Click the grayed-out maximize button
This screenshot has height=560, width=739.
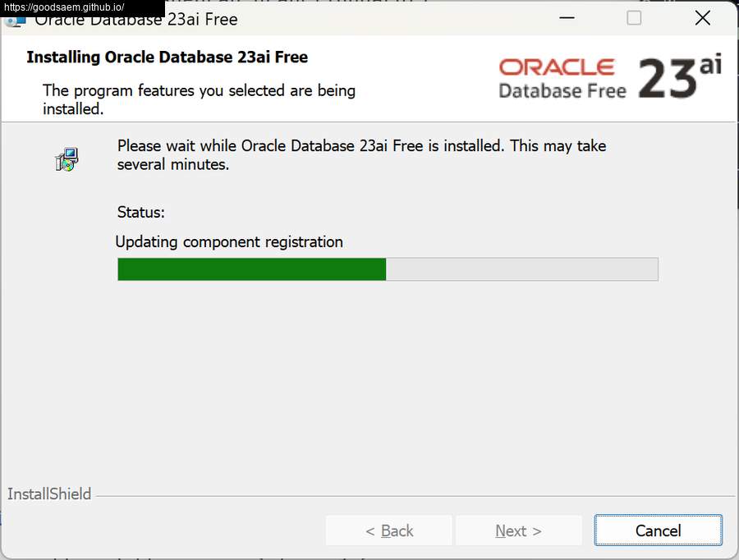pos(634,18)
